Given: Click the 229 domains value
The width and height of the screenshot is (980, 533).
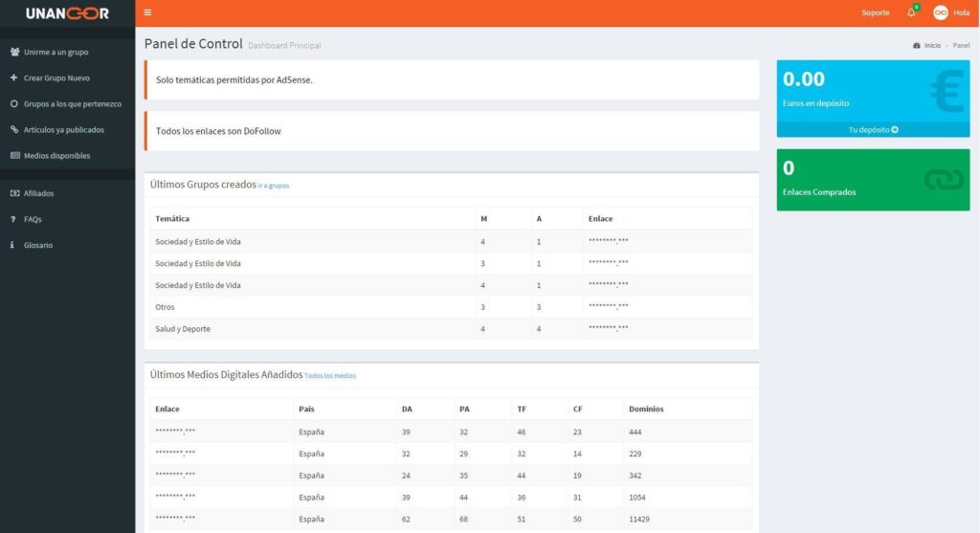Looking at the screenshot, I should [635, 454].
